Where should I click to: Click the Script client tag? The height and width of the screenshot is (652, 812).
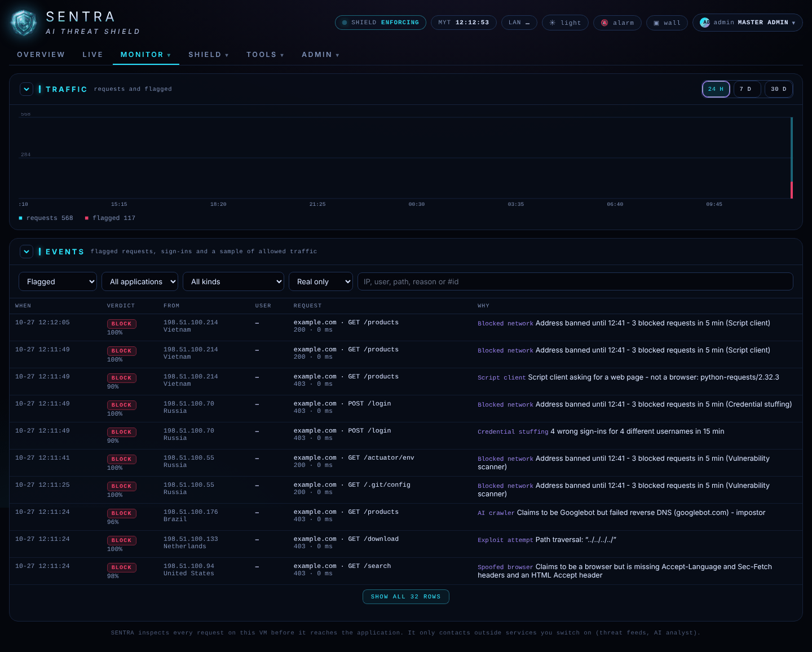501,378
